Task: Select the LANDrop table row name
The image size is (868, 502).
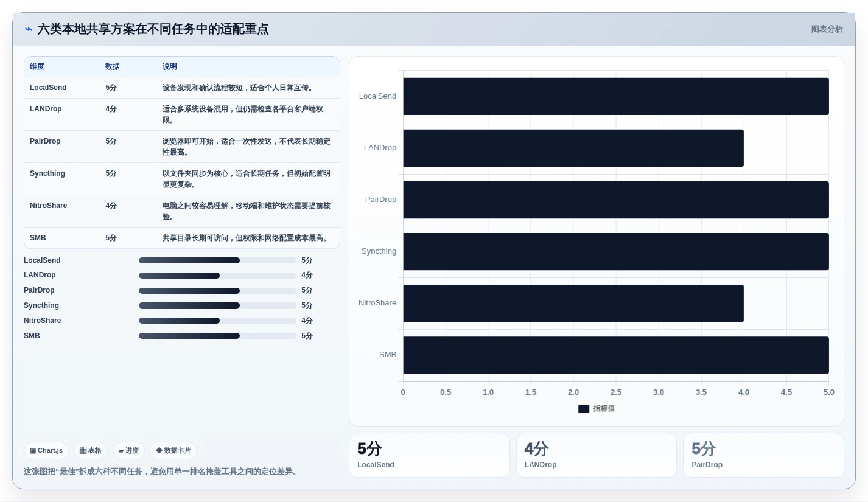Action: click(x=46, y=109)
